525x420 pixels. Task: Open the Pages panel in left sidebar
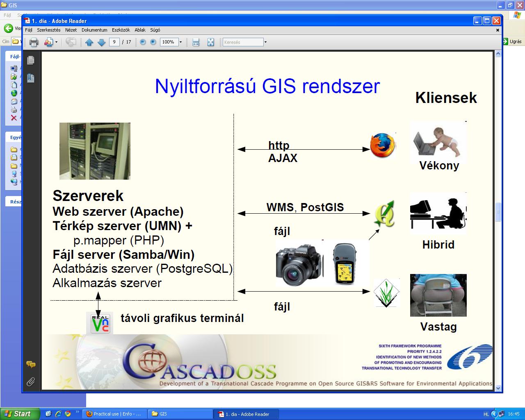click(x=31, y=60)
